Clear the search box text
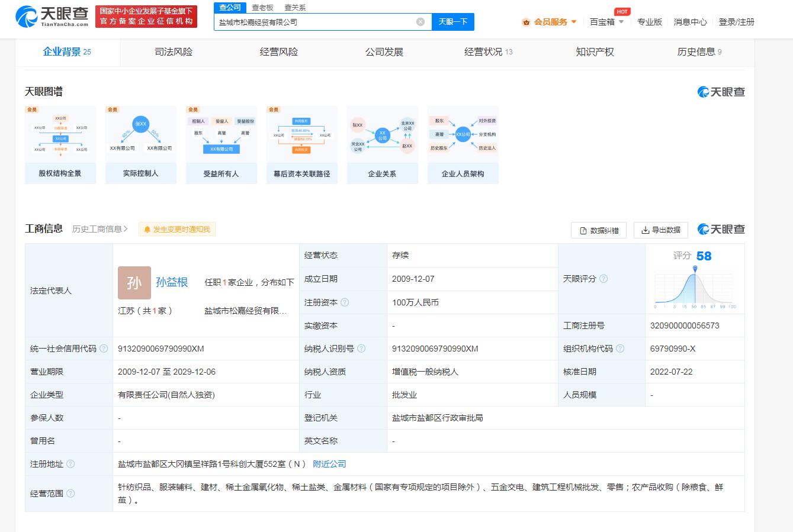 [420, 22]
